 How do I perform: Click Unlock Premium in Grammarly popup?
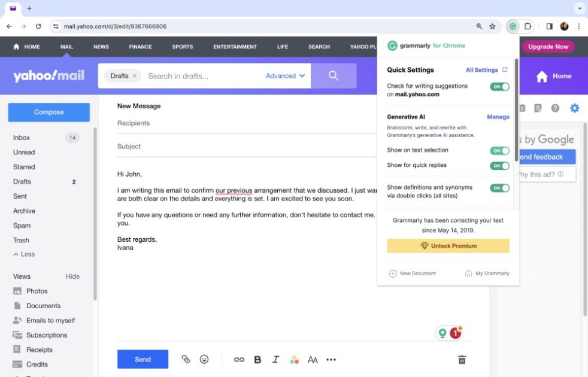(448, 245)
